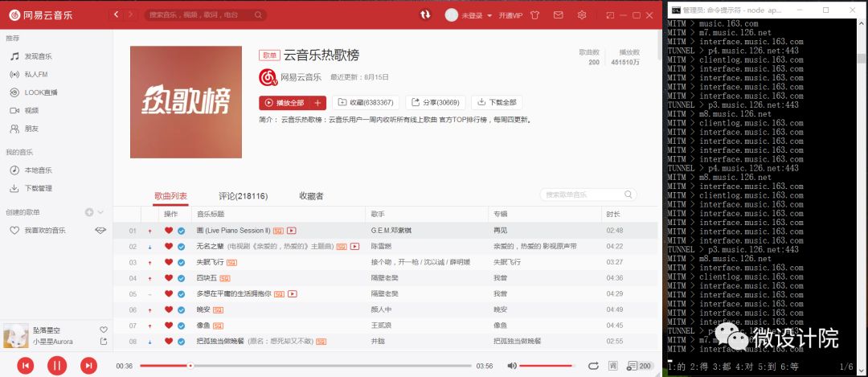Toggle heart on 失眠飞行 row
Viewport: 868px width, 377px height.
click(169, 262)
